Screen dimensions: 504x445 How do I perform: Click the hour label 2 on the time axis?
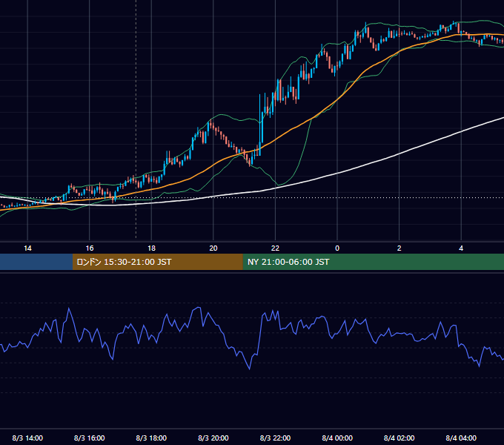coord(399,248)
